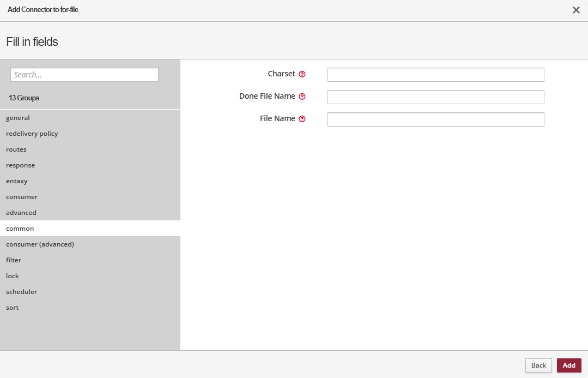This screenshot has width=588, height=378.
Task: Show the advanced group fields
Action: 21,213
